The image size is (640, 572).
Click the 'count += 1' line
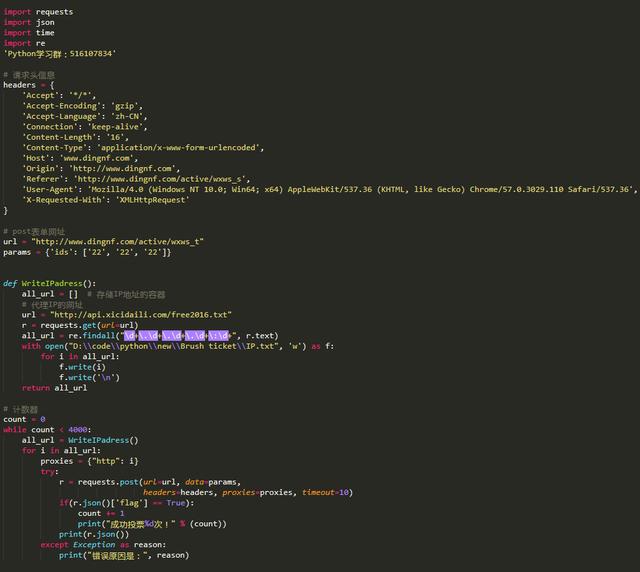pyautogui.click(x=101, y=514)
